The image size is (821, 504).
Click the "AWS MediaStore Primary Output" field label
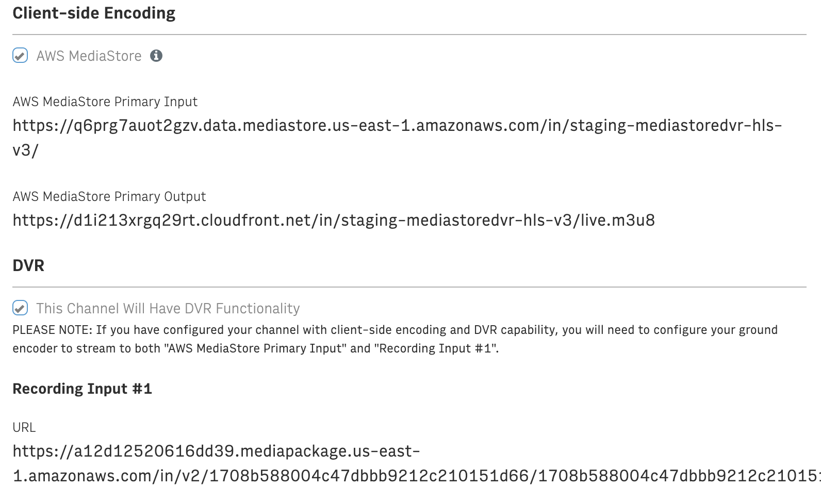coord(109,196)
